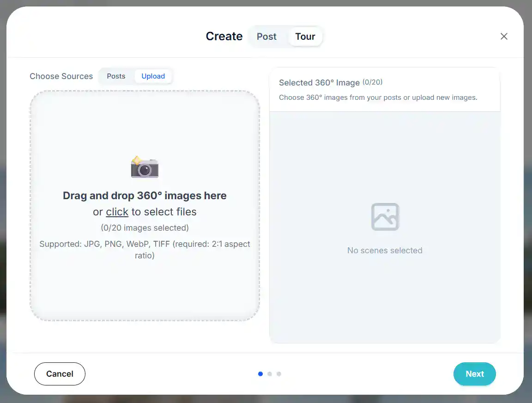The width and height of the screenshot is (532, 403).
Task: Click the image placeholder icon in scenes panel
Action: [x=385, y=217]
